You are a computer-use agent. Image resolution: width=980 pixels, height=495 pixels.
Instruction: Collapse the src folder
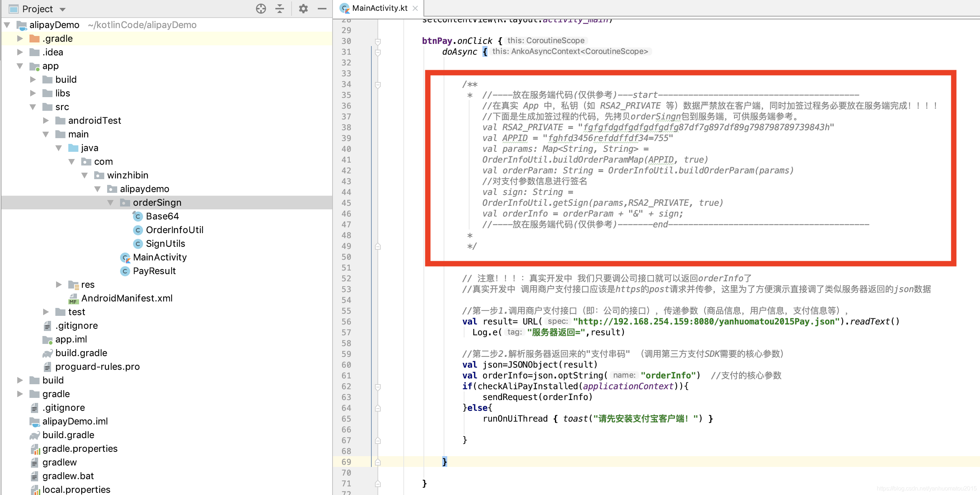click(x=33, y=107)
